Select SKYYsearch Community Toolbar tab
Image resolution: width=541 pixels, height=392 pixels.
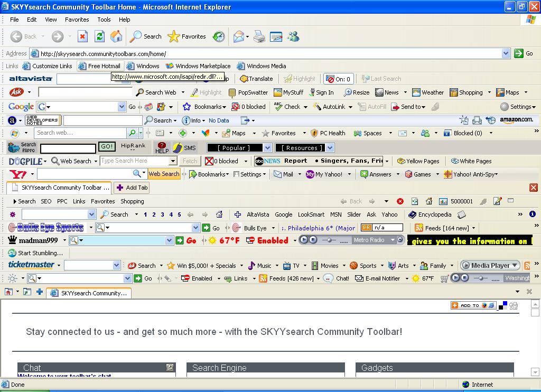[x=59, y=188]
